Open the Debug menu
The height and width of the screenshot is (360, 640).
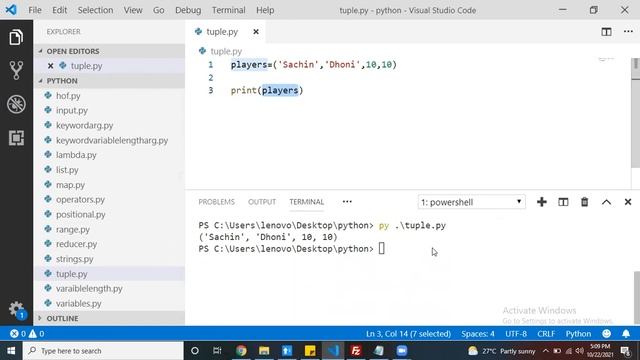tap(188, 10)
